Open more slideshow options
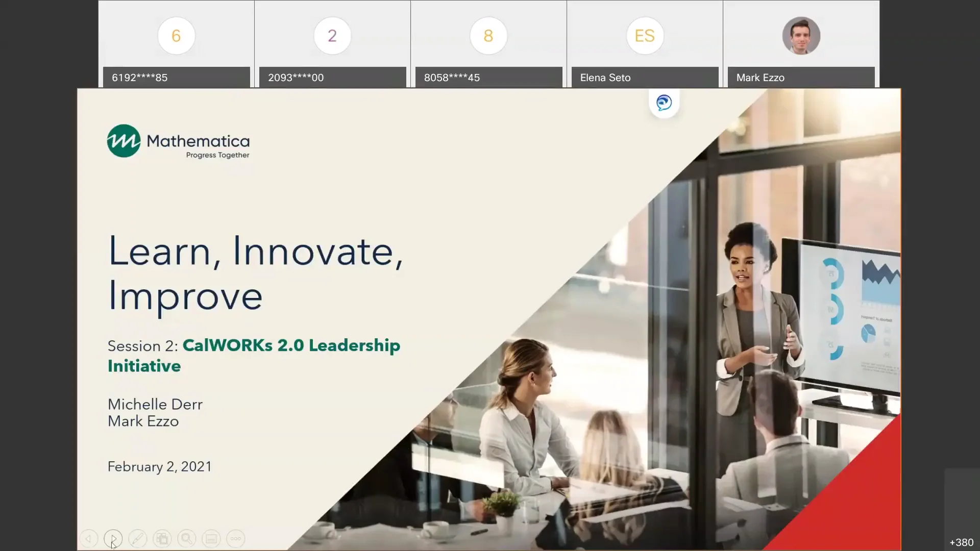This screenshot has width=980, height=551. coord(235,538)
